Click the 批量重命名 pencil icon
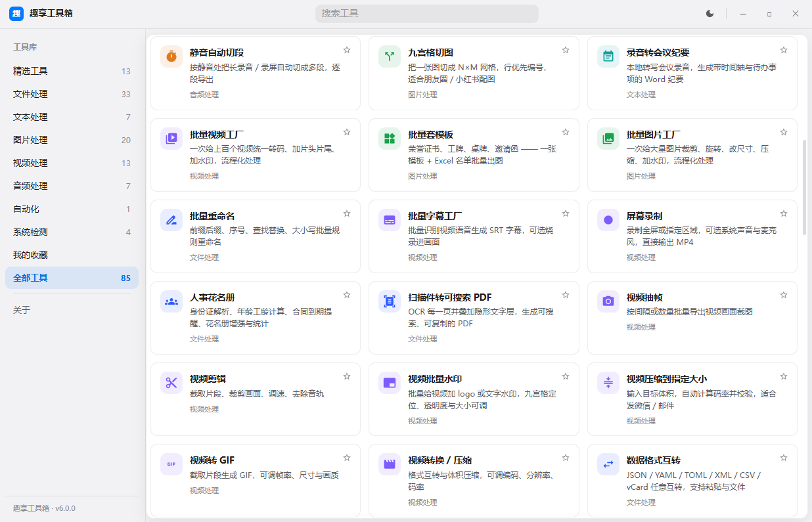 pos(171,220)
